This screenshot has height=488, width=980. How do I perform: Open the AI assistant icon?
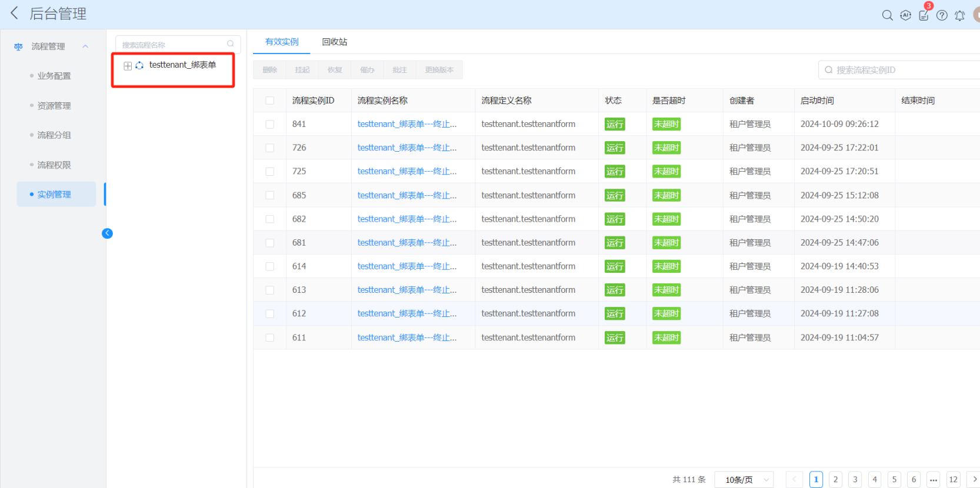(905, 15)
